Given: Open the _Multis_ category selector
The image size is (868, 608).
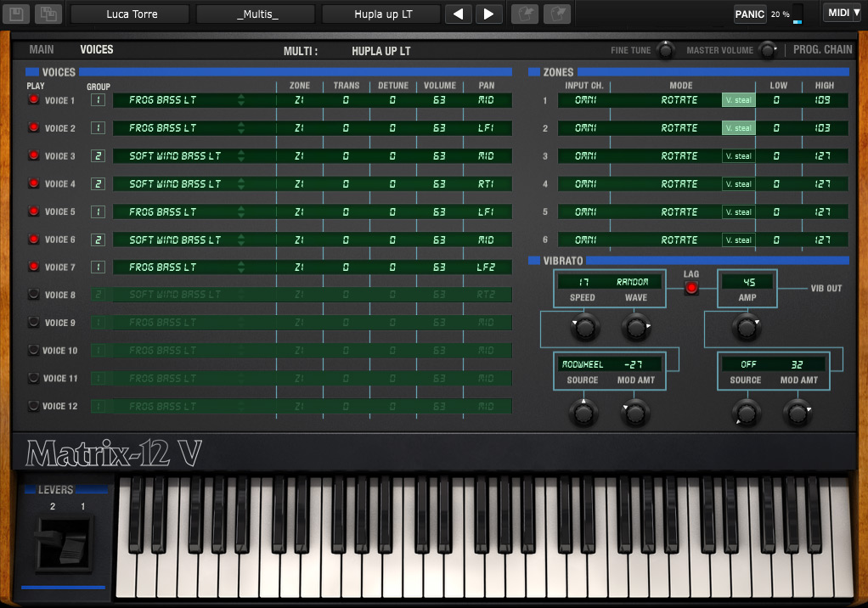Looking at the screenshot, I should tap(257, 14).
